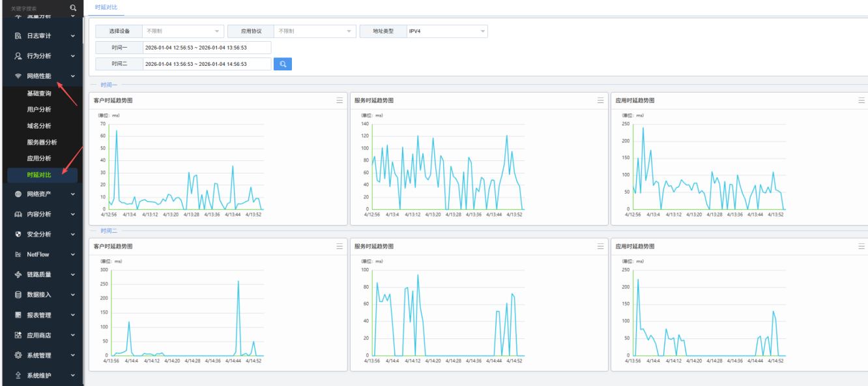
Task: Open the 应用协议 dropdown
Action: (x=315, y=31)
